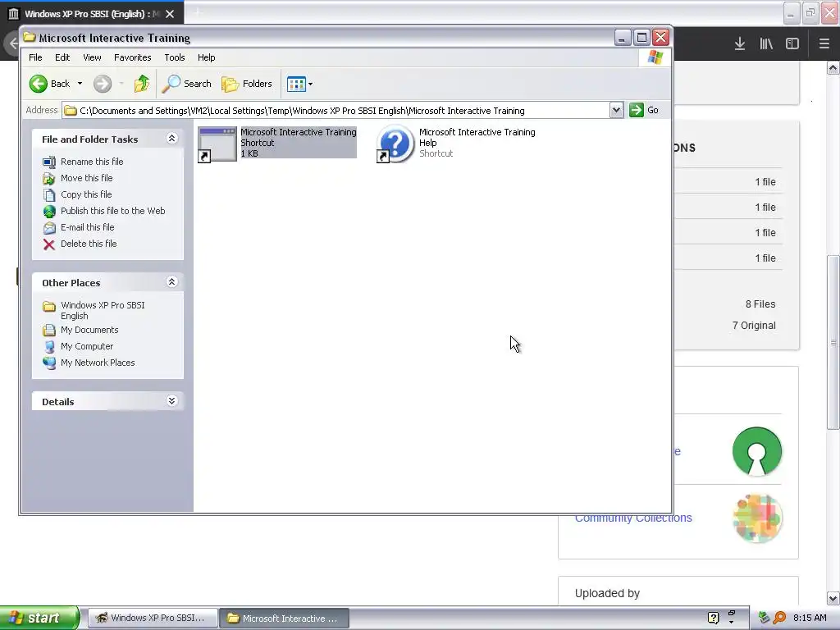Collapse the Other Places panel
840x630 pixels.
click(x=171, y=282)
